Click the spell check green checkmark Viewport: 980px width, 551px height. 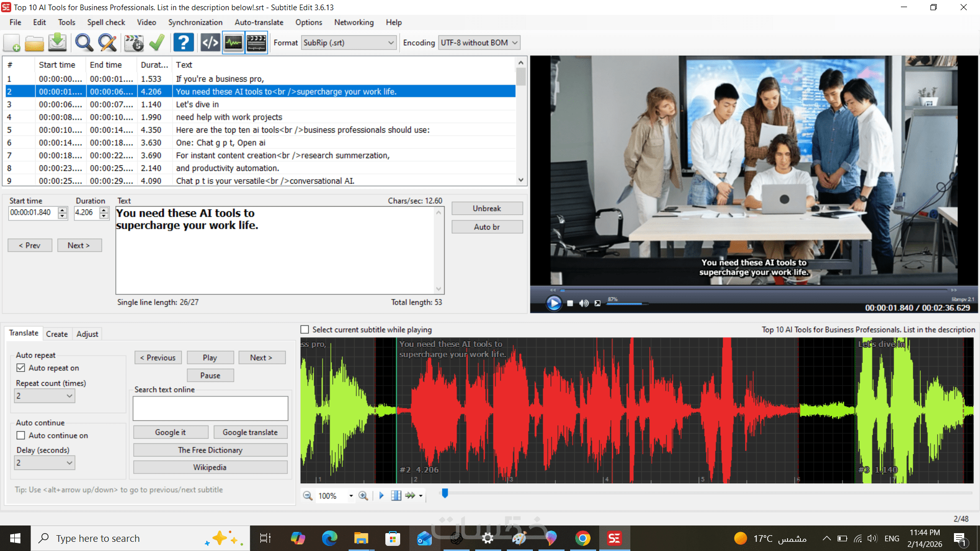(157, 43)
